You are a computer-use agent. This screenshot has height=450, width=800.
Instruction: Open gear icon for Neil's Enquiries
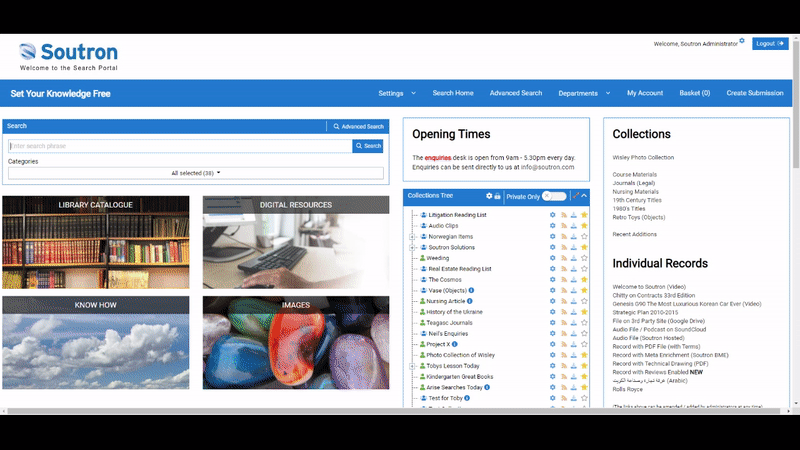[x=553, y=333]
